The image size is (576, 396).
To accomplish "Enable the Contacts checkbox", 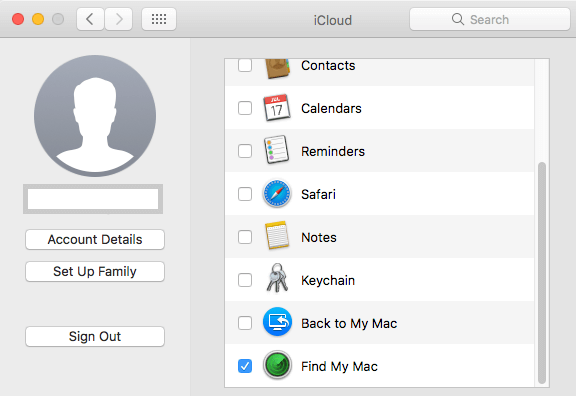I will (245, 65).
